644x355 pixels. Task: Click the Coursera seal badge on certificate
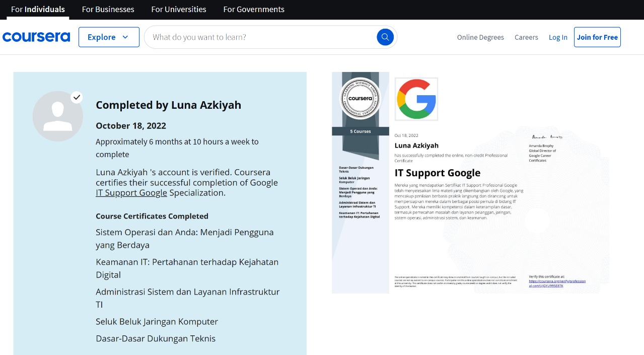click(360, 98)
